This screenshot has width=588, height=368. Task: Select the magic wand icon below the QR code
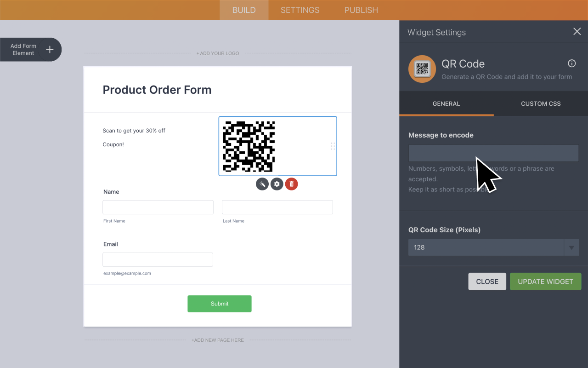tap(262, 184)
